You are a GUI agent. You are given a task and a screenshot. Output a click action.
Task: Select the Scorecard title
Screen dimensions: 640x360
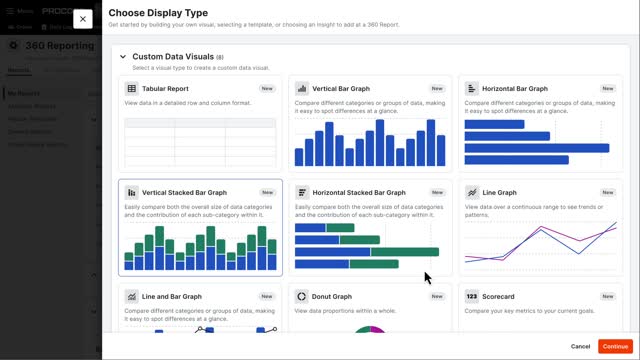click(498, 297)
